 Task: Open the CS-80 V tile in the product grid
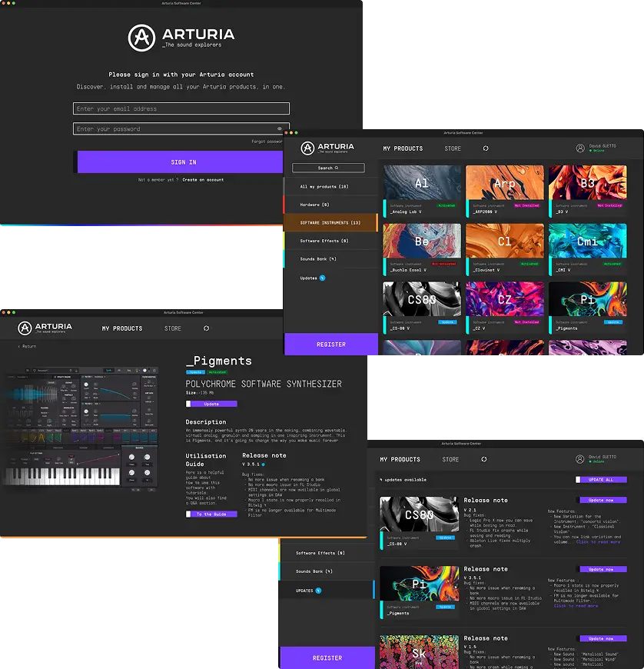[x=422, y=307]
